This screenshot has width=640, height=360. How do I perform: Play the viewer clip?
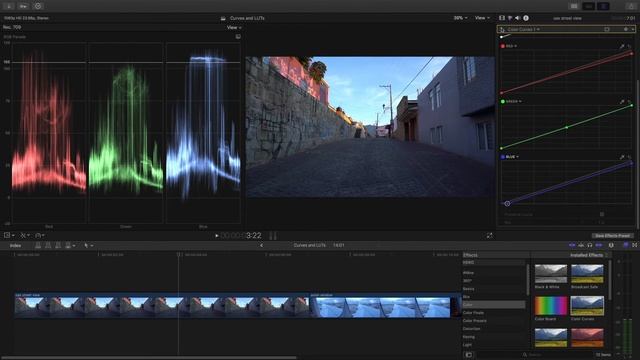(x=217, y=236)
